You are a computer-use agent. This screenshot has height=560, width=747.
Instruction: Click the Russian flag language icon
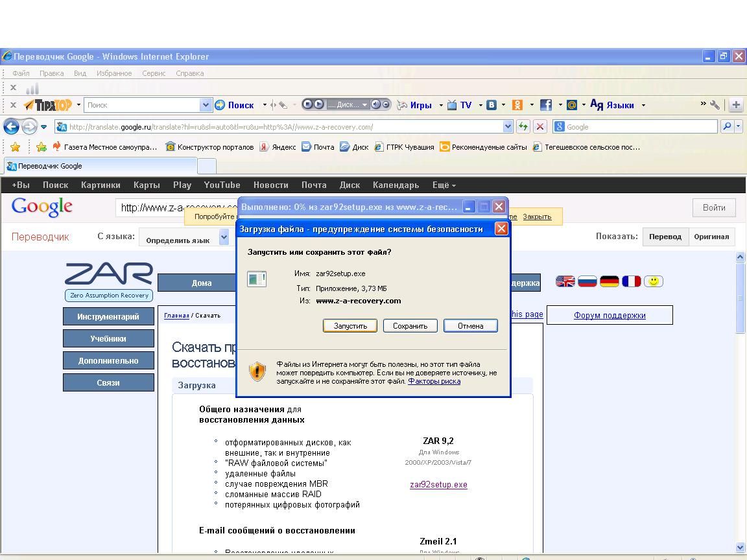587,281
